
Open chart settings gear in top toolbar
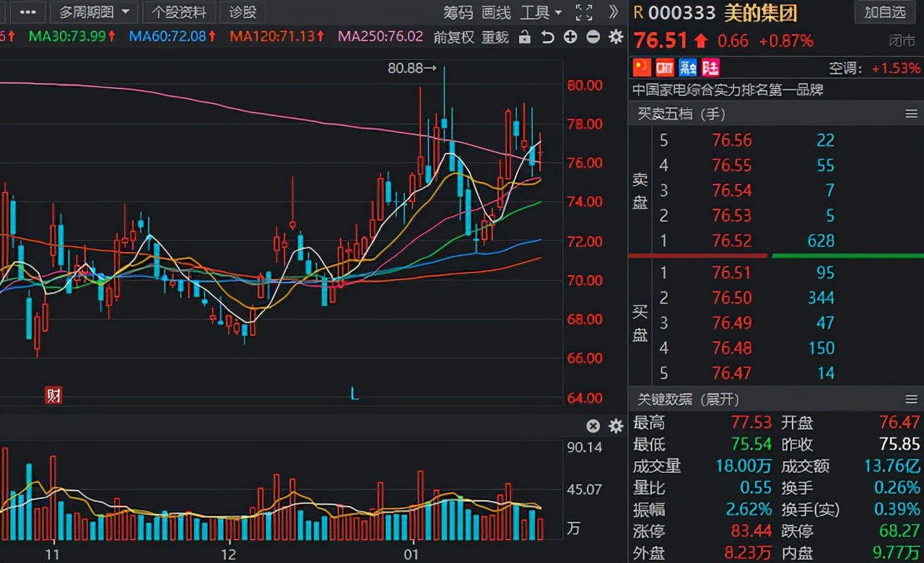[x=616, y=37]
